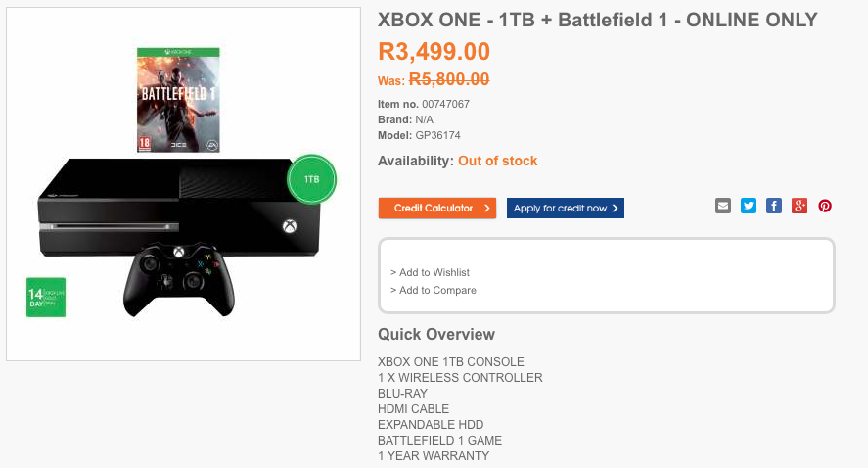Image resolution: width=868 pixels, height=468 pixels.
Task: Add the item to Compare
Action: coord(437,290)
